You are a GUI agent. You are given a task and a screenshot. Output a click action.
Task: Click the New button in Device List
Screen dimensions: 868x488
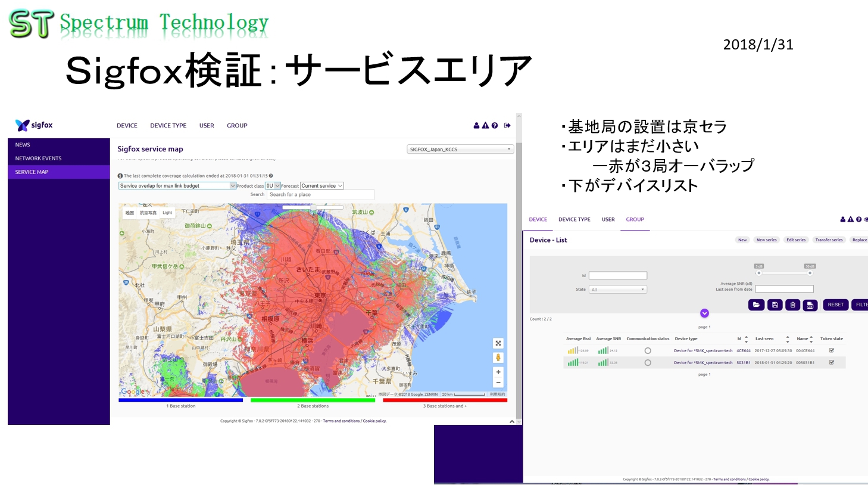742,240
